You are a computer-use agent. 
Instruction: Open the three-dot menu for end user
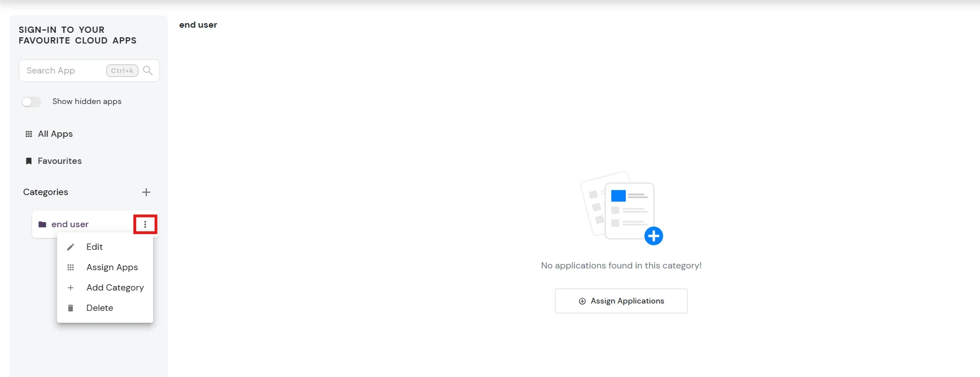pos(145,224)
